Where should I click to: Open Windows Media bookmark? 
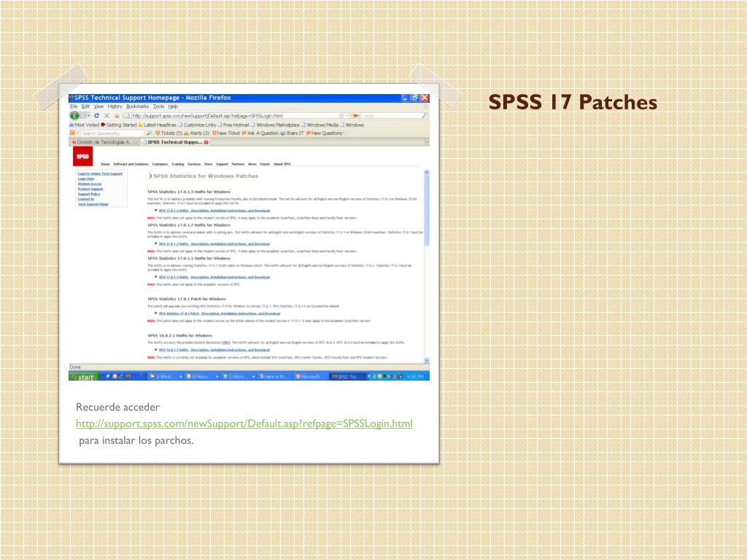(320, 125)
